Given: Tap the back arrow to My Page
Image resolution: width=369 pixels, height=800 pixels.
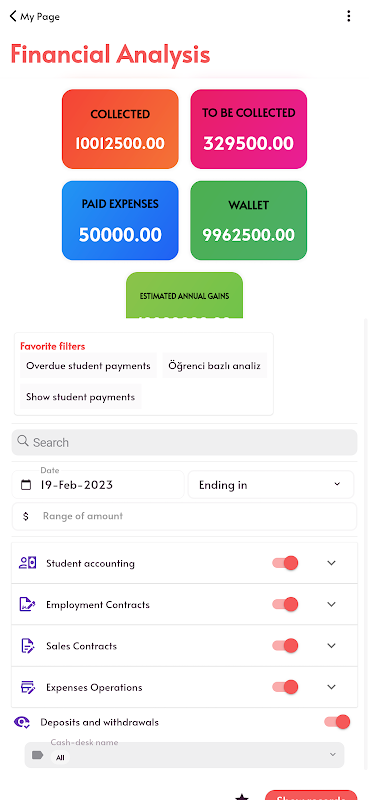Looking at the screenshot, I should click(x=13, y=16).
